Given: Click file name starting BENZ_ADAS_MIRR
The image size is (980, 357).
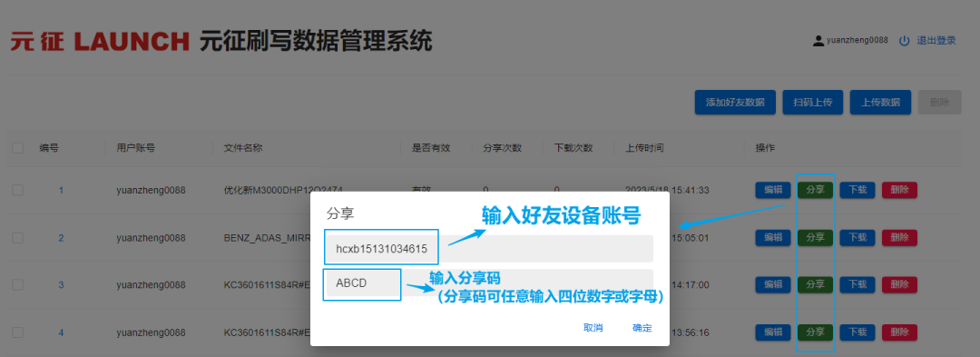Looking at the screenshot, I should 267,238.
